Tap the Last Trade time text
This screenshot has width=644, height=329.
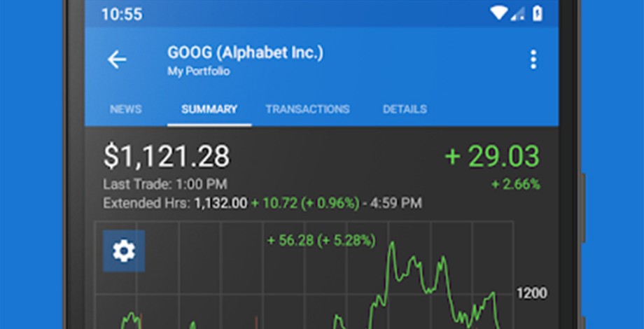coord(164,185)
